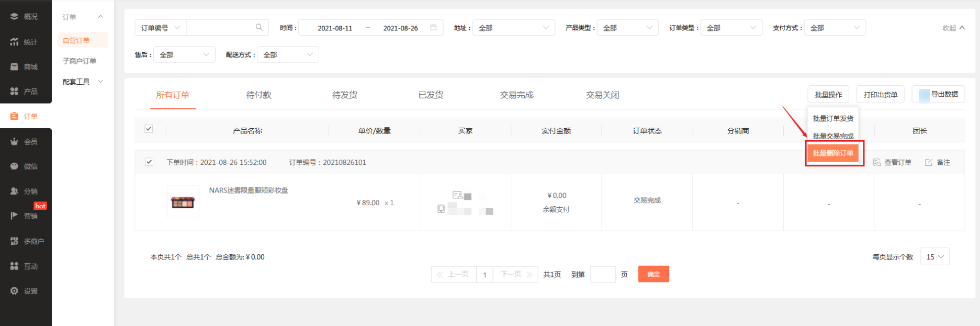Click the page number input field
The image size is (980, 326).
[x=602, y=274]
